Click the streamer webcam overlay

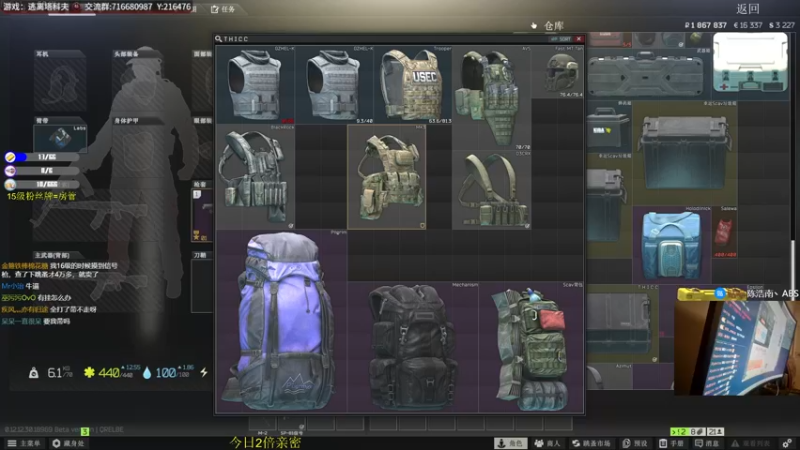(737, 347)
